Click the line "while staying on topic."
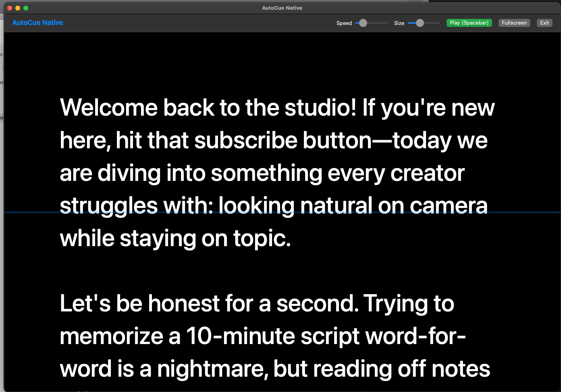561x392 pixels. point(175,238)
